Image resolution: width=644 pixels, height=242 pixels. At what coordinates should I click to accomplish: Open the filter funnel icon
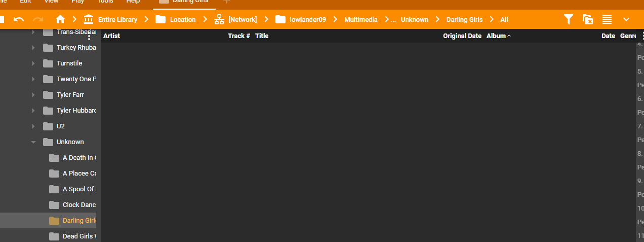pyautogui.click(x=569, y=19)
